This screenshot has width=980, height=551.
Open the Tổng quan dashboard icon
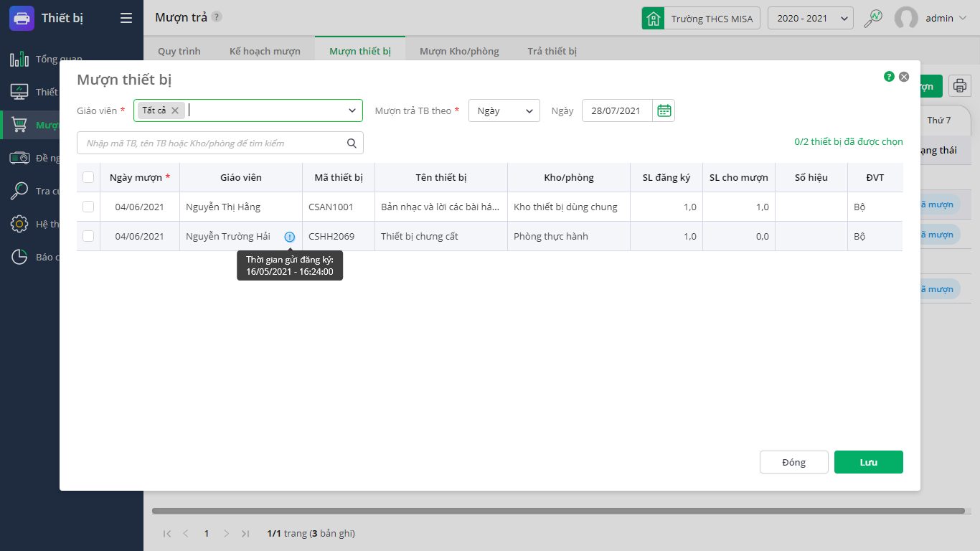pyautogui.click(x=19, y=59)
